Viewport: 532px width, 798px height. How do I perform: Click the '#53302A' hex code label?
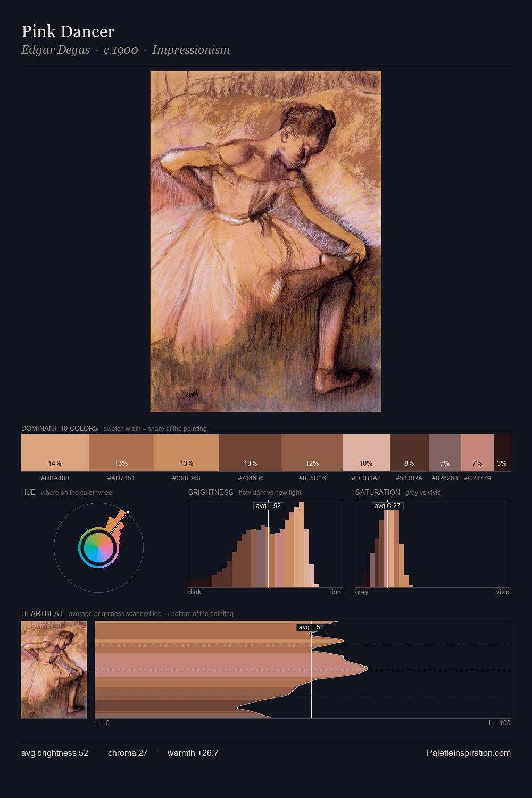tap(409, 478)
